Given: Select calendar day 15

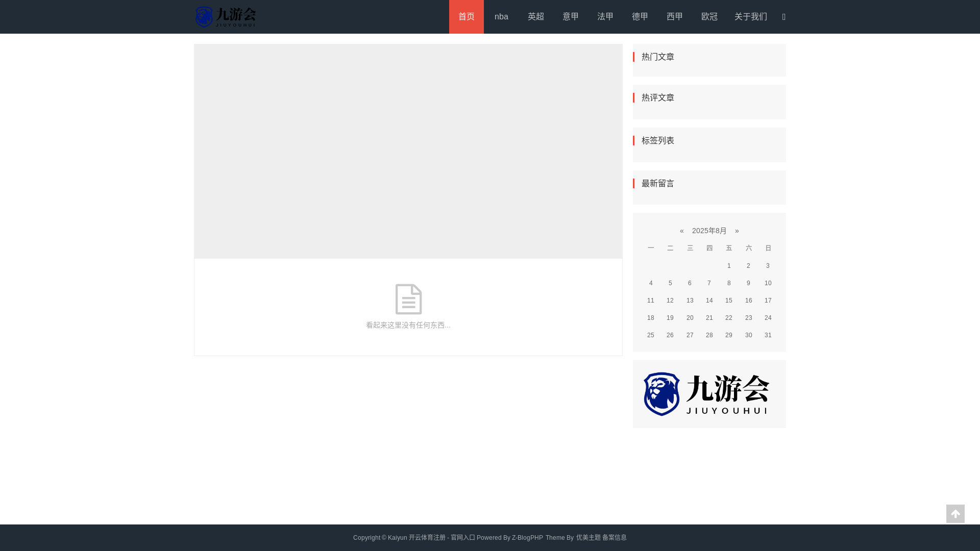Looking at the screenshot, I should [x=729, y=300].
